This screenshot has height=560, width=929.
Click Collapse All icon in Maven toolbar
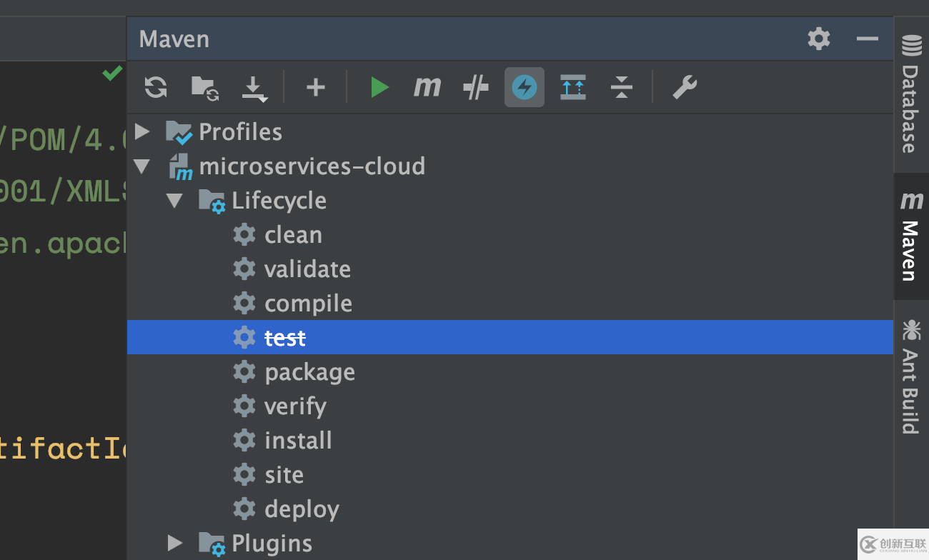pos(622,87)
